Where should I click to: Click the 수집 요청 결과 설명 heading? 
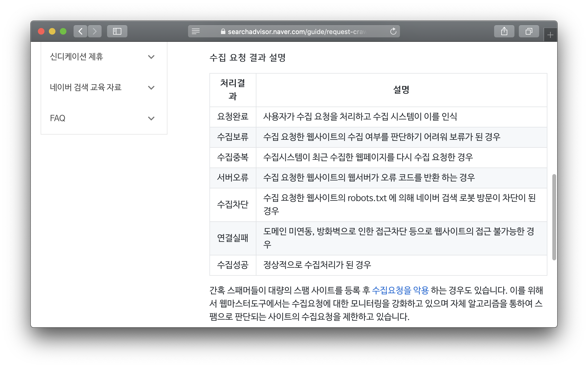pos(247,58)
